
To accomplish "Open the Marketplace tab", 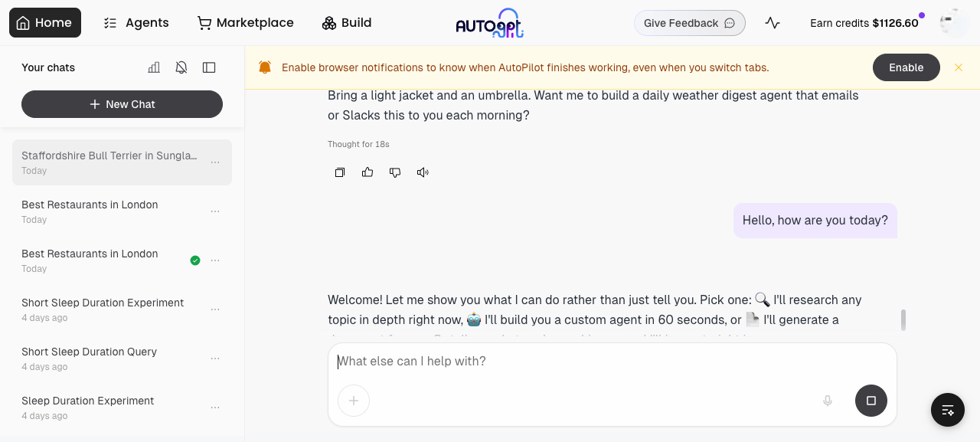I will coord(246,23).
